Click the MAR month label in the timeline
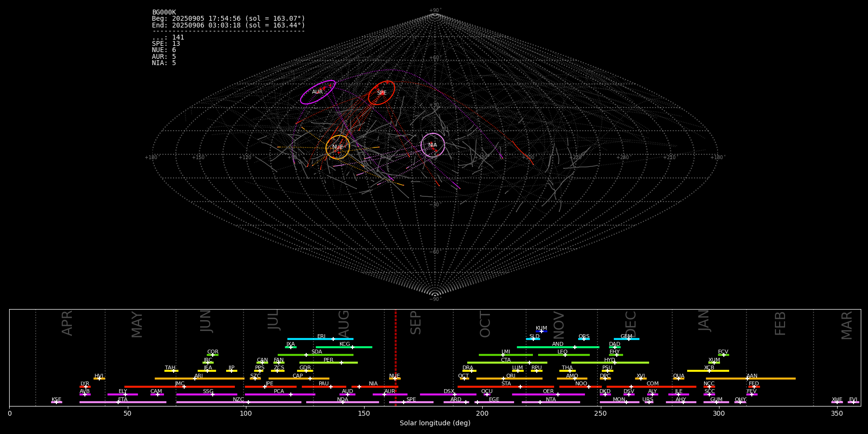Screen dimensions: 868x434 click(847, 325)
